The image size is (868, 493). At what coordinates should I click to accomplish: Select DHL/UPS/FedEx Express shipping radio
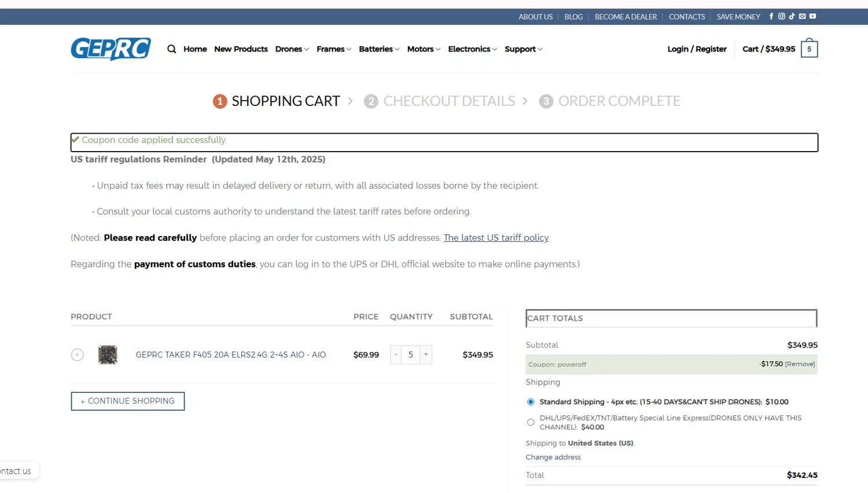point(531,422)
